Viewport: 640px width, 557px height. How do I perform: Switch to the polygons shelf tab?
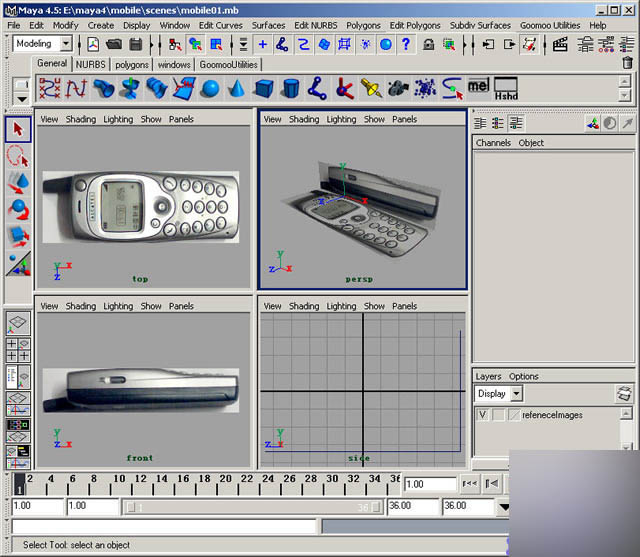pyautogui.click(x=132, y=64)
